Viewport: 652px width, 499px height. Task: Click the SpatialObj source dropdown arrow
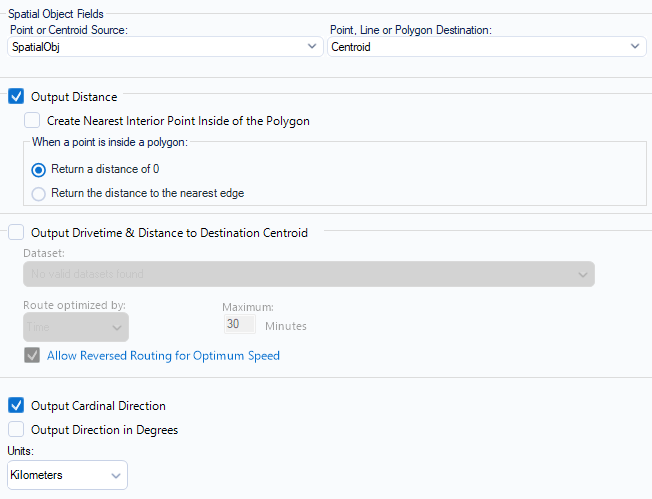click(x=312, y=46)
